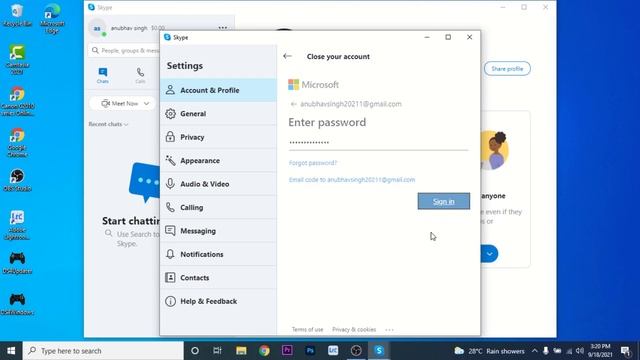
Task: Click the Forgot password link
Action: (313, 163)
